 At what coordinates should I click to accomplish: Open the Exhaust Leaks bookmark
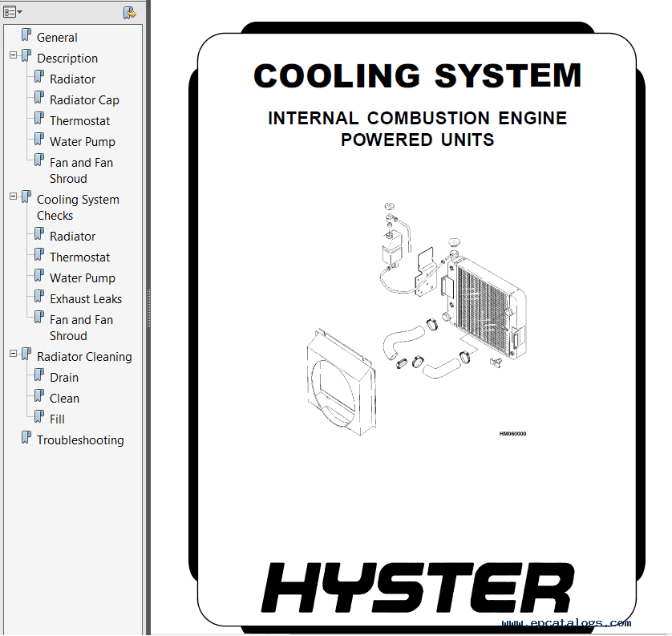pos(86,299)
